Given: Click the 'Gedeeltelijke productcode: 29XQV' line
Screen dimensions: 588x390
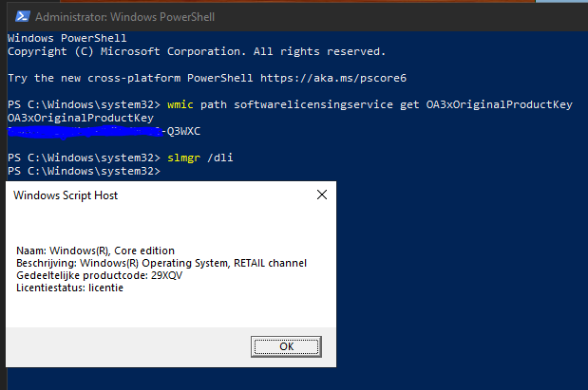Looking at the screenshot, I should tap(100, 275).
